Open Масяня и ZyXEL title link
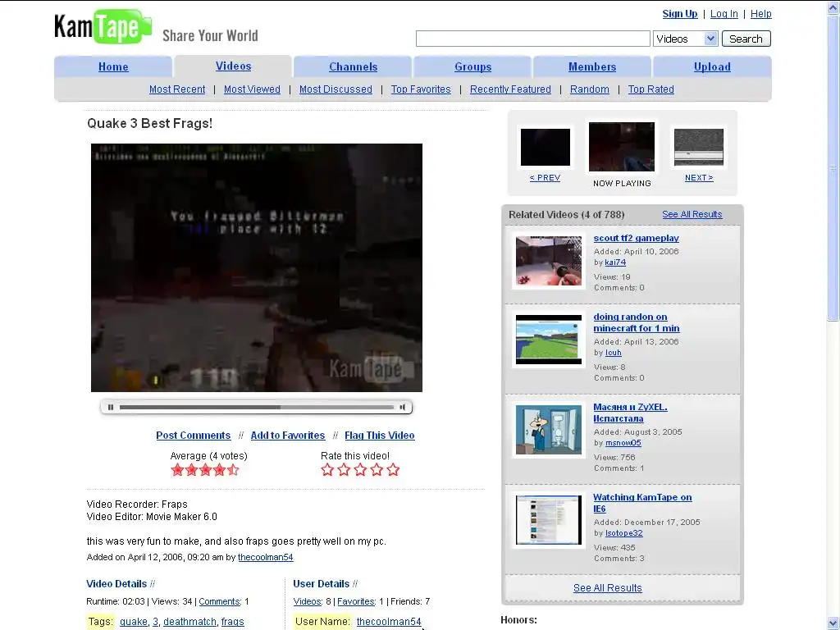Screen dimensions: 840x630 coord(630,413)
